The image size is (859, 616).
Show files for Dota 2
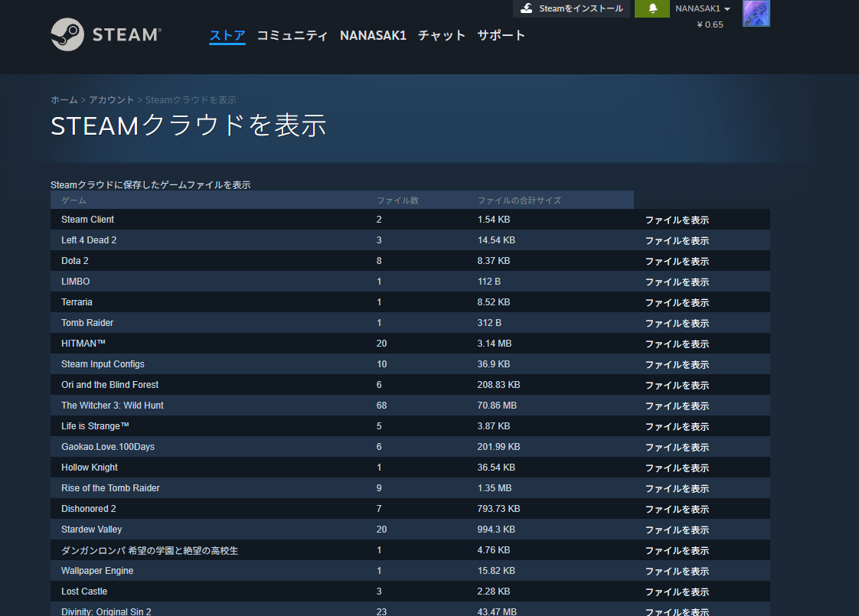tap(677, 262)
